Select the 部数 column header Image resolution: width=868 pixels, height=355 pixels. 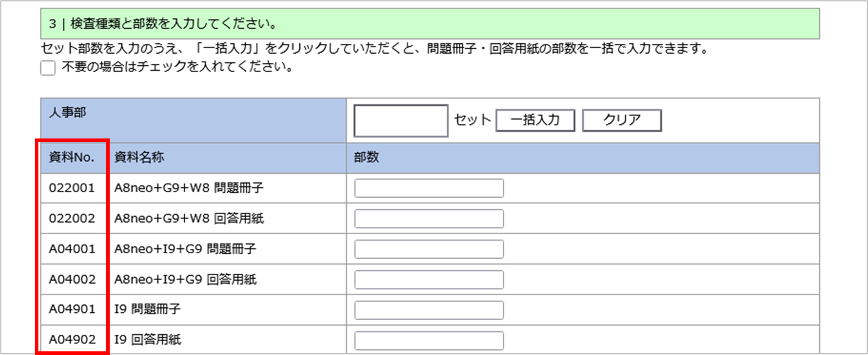(x=366, y=158)
